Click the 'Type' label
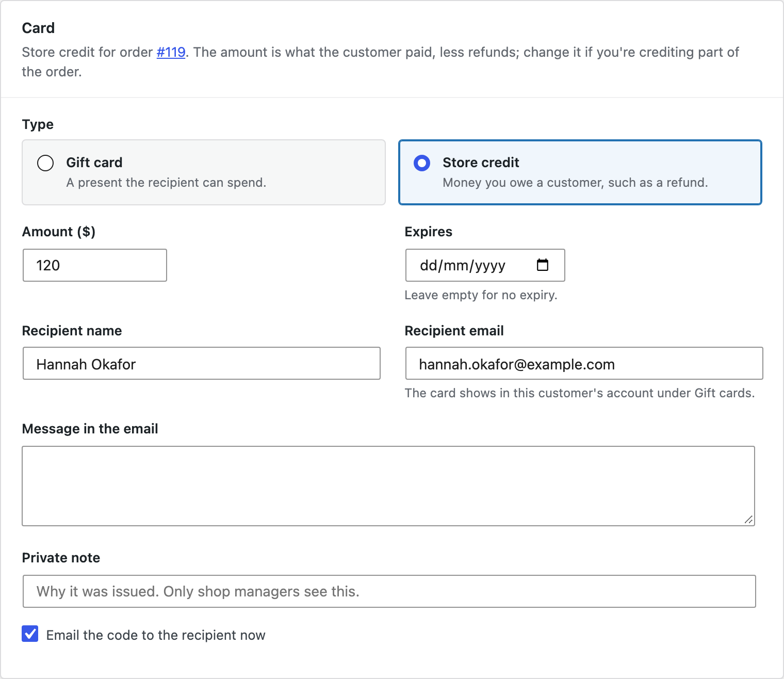 [x=38, y=124]
